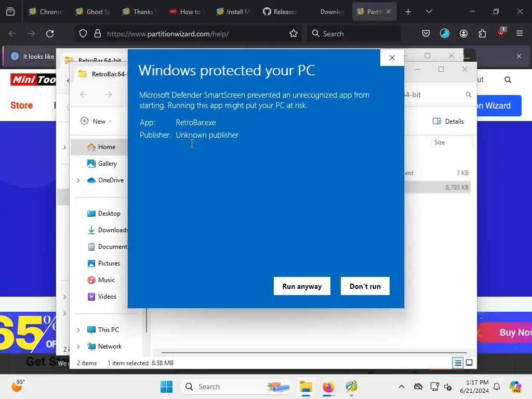Open the Videos folder shortcut

pyautogui.click(x=102, y=297)
